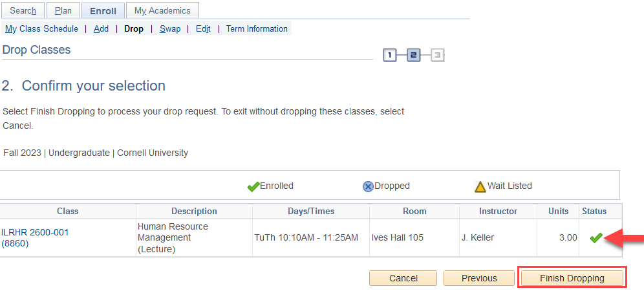Click step 3 progress indicator

point(438,55)
